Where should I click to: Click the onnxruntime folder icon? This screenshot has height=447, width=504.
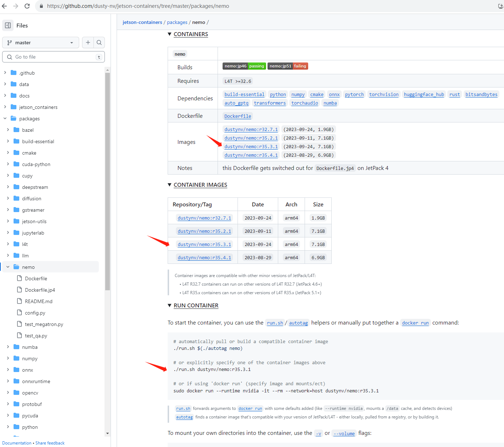(x=16, y=381)
